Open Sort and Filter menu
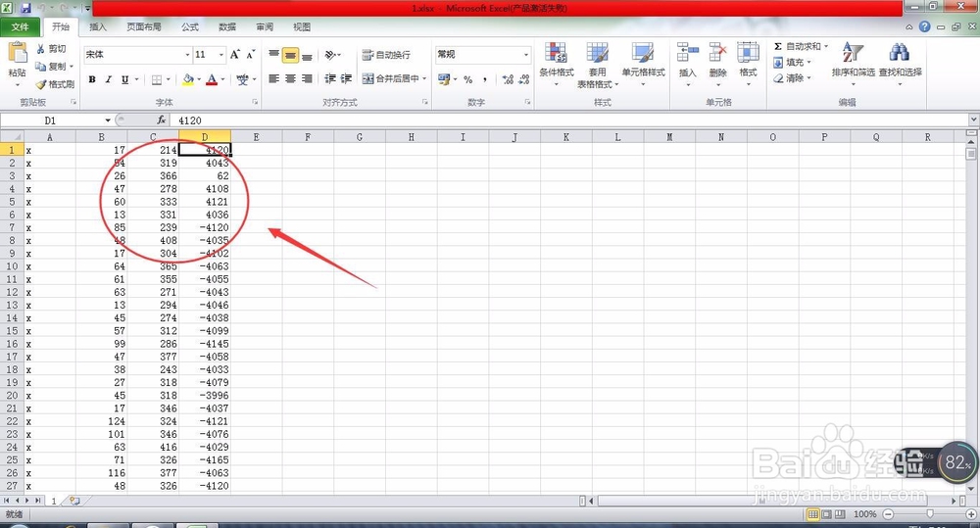The image size is (980, 528). (853, 65)
